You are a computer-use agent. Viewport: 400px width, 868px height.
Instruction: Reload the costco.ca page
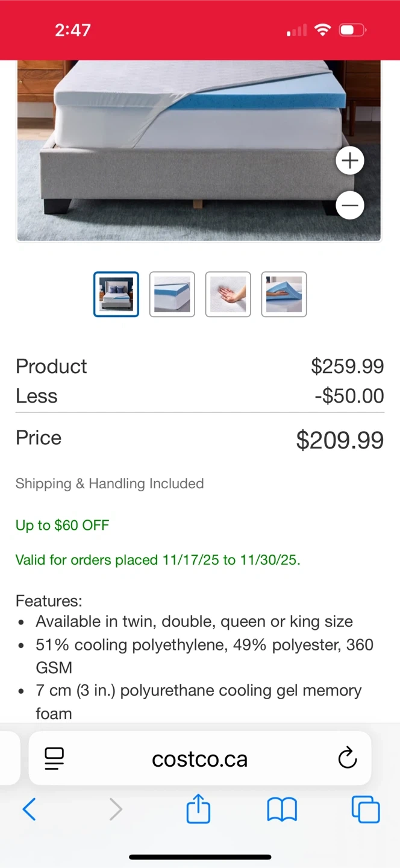pyautogui.click(x=348, y=758)
